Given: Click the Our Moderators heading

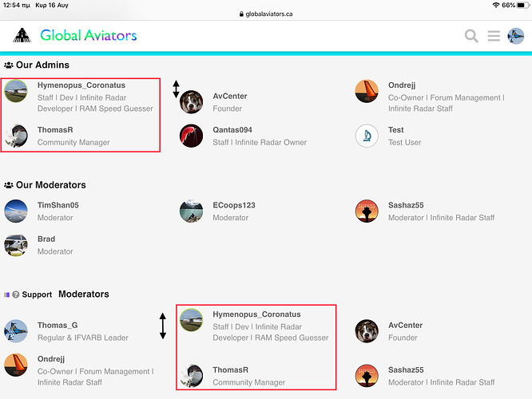Looking at the screenshot, I should coord(51,185).
